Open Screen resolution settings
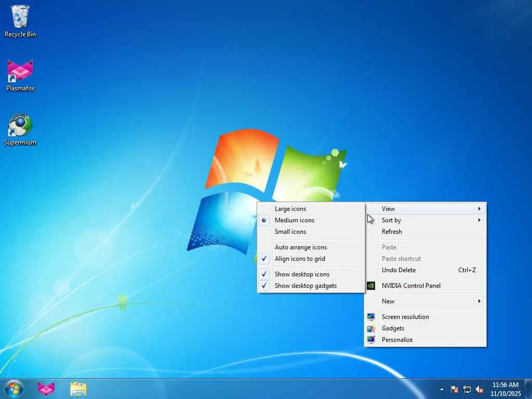 pos(425,317)
